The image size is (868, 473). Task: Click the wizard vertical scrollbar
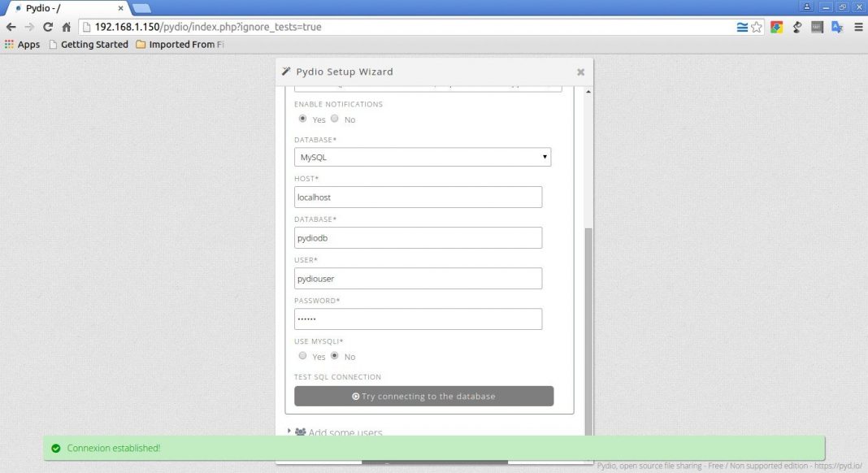coord(588,332)
